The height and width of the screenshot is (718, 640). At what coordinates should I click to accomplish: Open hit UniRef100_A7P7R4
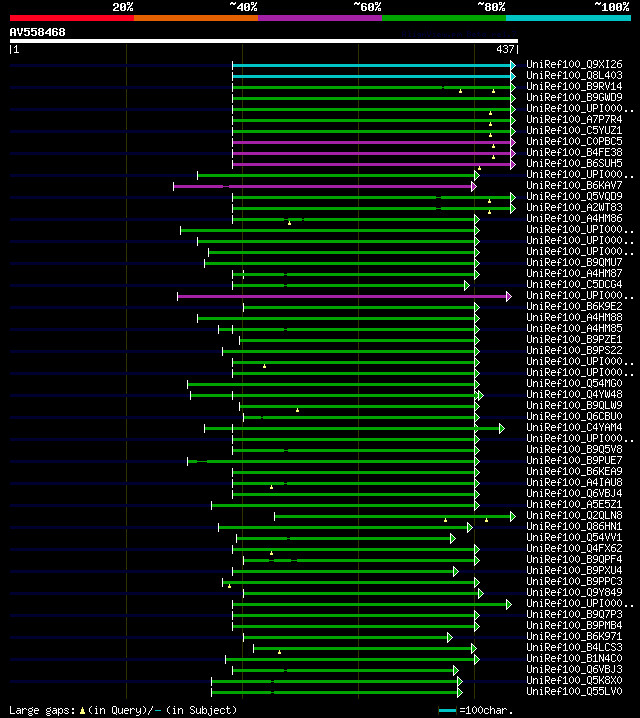click(574, 120)
